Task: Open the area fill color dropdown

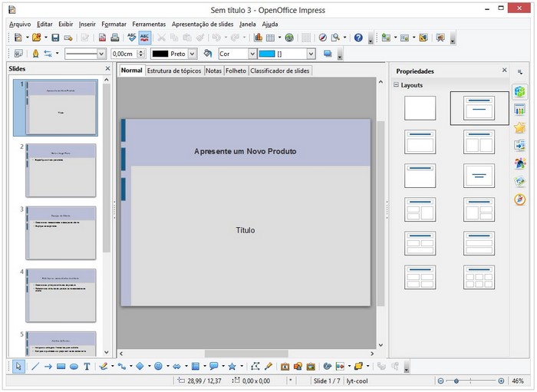Action: point(311,54)
